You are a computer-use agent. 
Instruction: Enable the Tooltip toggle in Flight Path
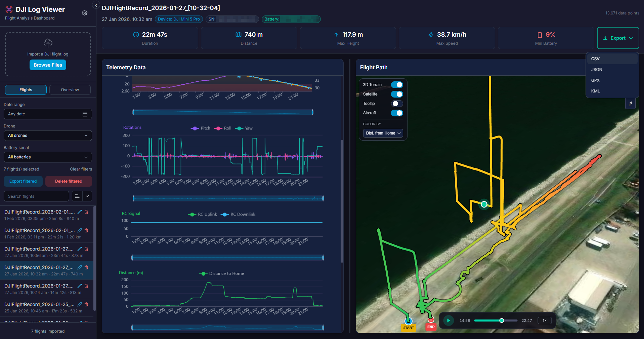(x=397, y=104)
